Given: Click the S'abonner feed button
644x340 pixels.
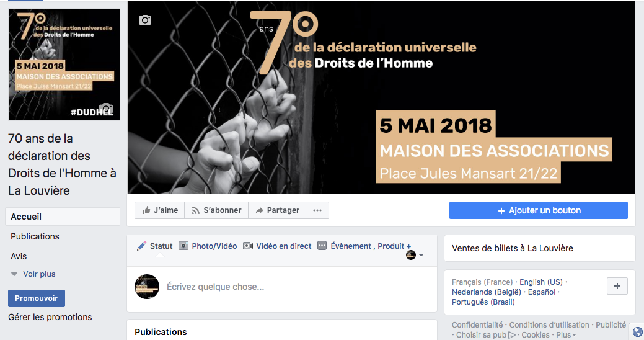Looking at the screenshot, I should click(216, 210).
